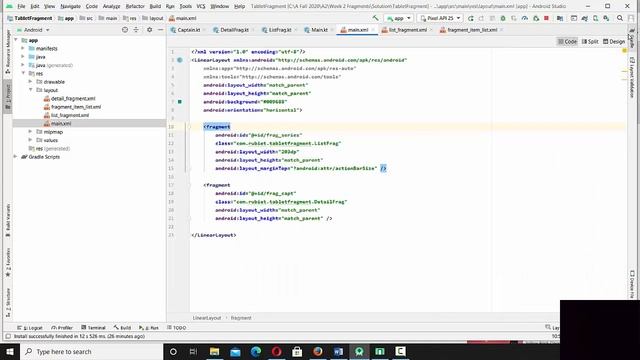
Task: Switch editor to Split view
Action: [x=590, y=41]
